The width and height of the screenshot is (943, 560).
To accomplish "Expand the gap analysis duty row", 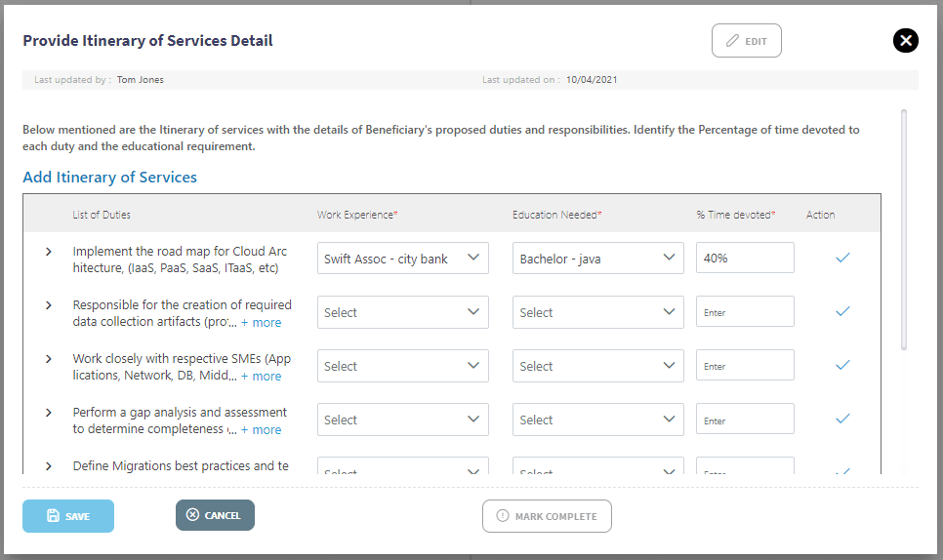I will coord(48,413).
